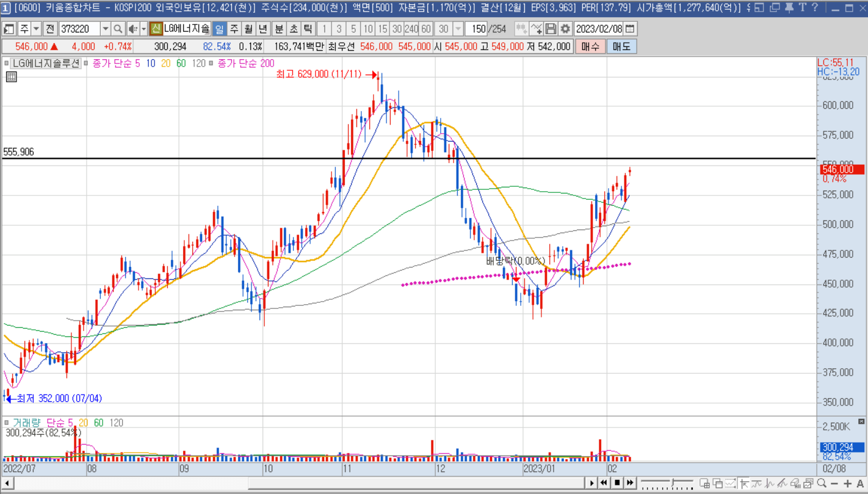Click the LG에너지솔루션 series label in the chart legend
The image size is (868, 494).
[x=46, y=63]
